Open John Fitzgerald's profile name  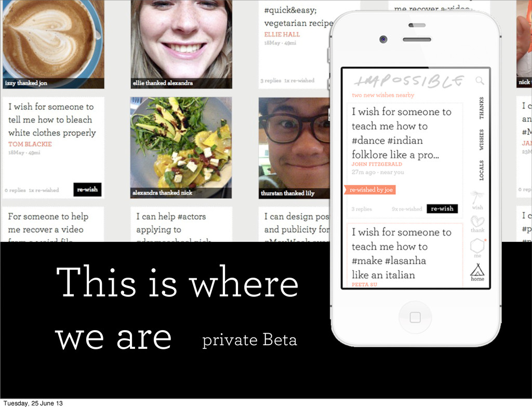(x=377, y=164)
